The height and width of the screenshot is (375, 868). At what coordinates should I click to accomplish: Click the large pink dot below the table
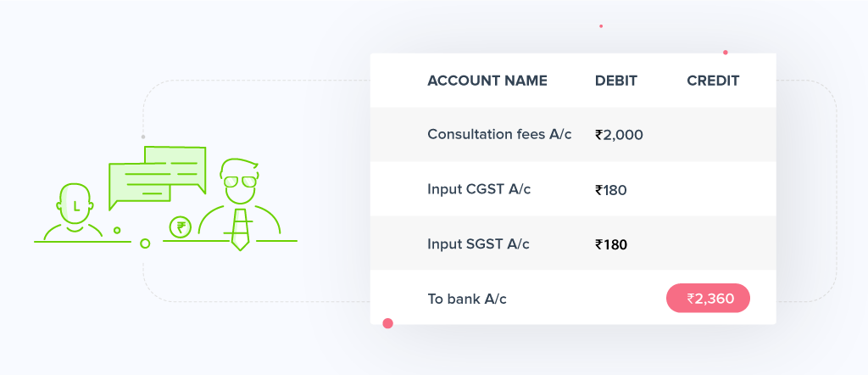tap(388, 323)
